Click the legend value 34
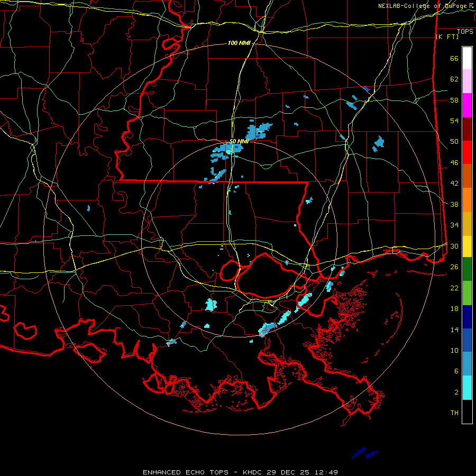 [454, 225]
